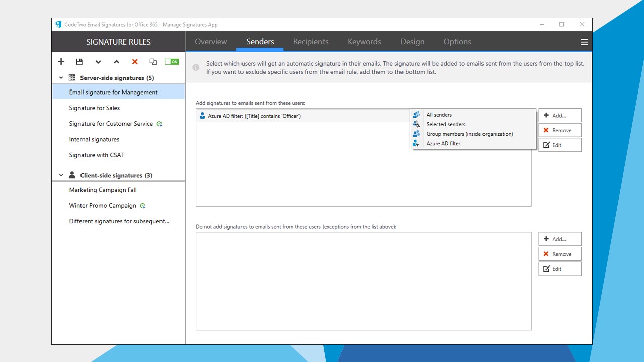644x362 pixels.
Task: Click the sync icon beside Winter Promo Campaign
Action: pyautogui.click(x=143, y=206)
